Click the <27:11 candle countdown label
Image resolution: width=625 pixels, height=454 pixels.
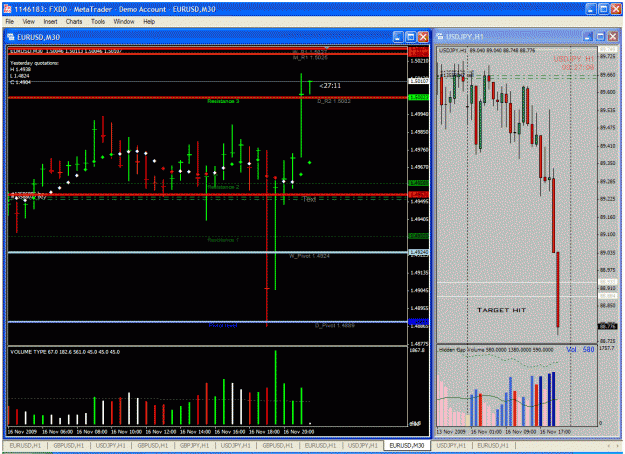point(330,86)
